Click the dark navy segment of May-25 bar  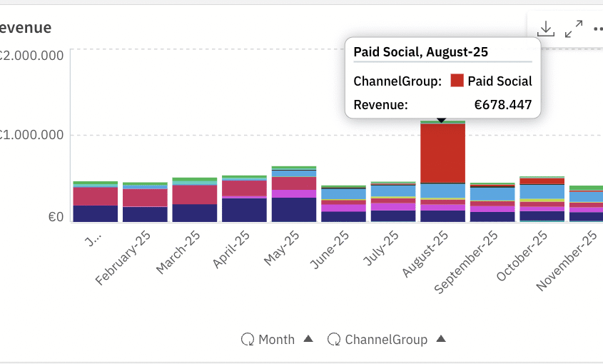pos(294,209)
